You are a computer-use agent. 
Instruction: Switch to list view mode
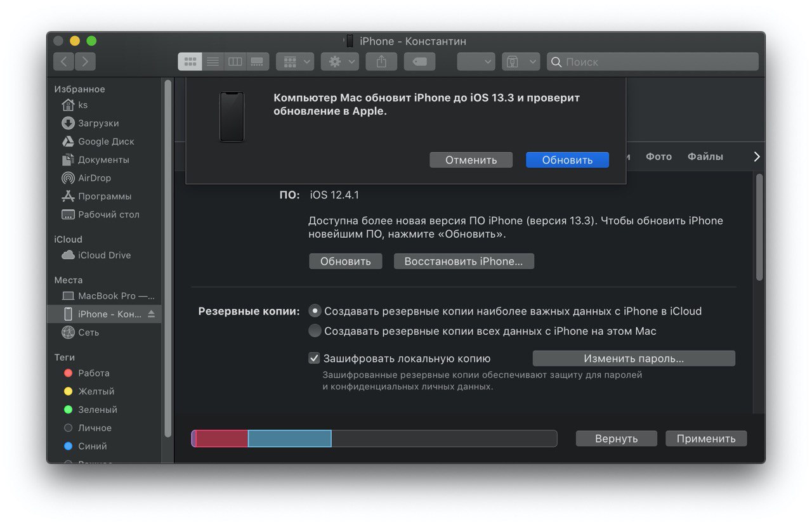213,62
